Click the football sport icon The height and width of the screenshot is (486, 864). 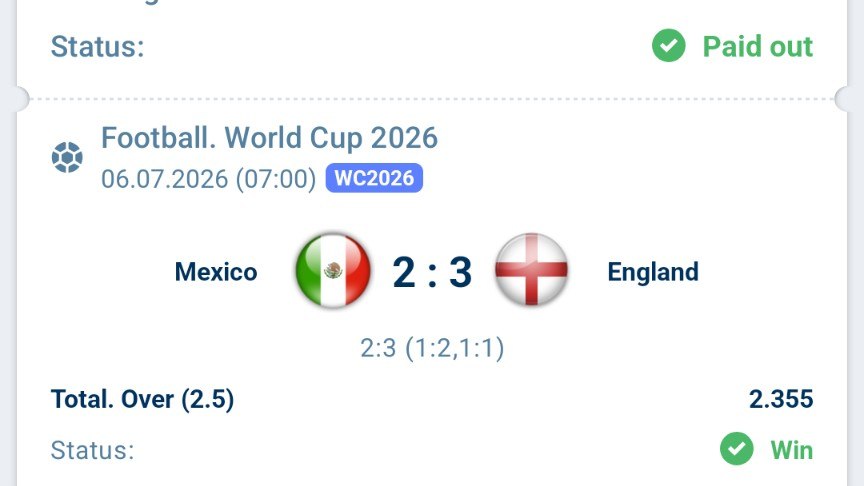[x=67, y=158]
